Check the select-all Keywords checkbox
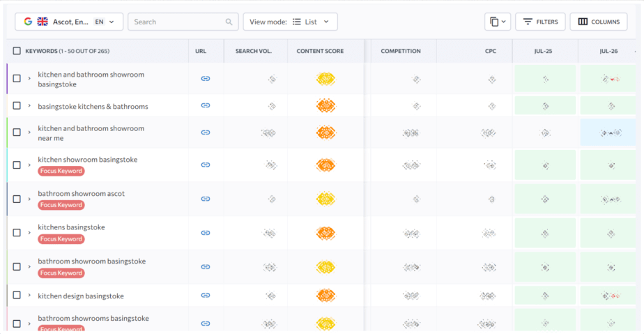 (x=17, y=51)
